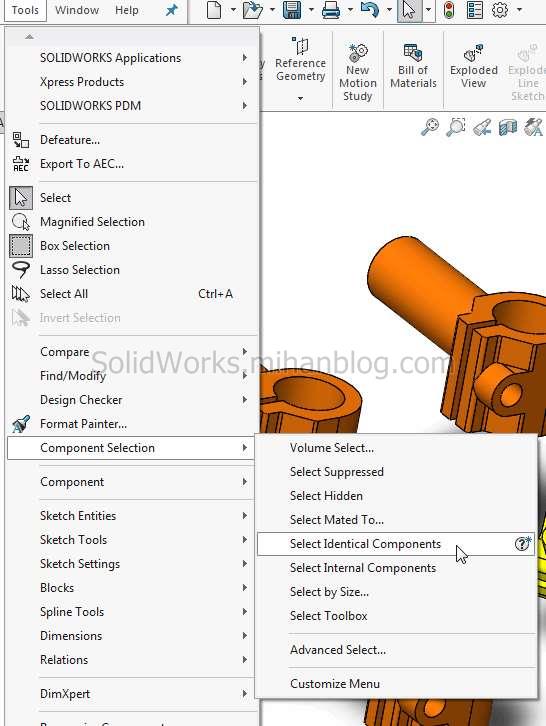Click Customize Menu entry

396,683
